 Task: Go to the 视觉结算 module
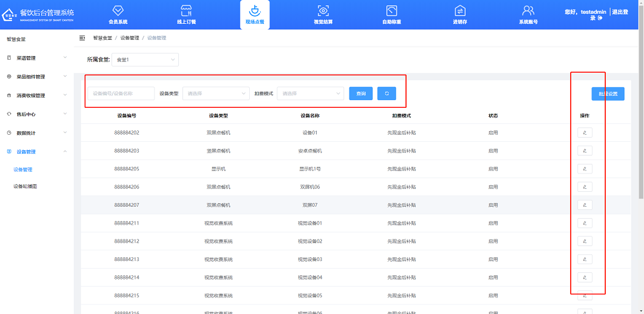pyautogui.click(x=323, y=14)
